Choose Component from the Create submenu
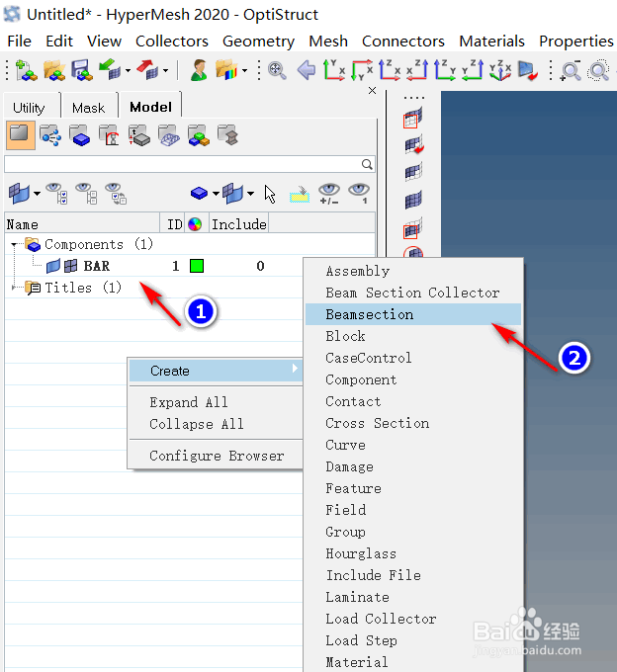Screen dimensions: 617x672 (x=361, y=379)
